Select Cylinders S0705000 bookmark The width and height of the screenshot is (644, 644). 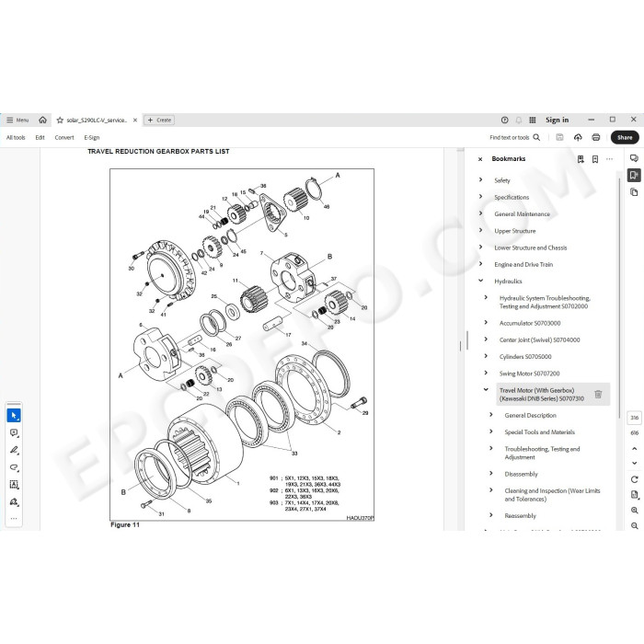pos(525,357)
